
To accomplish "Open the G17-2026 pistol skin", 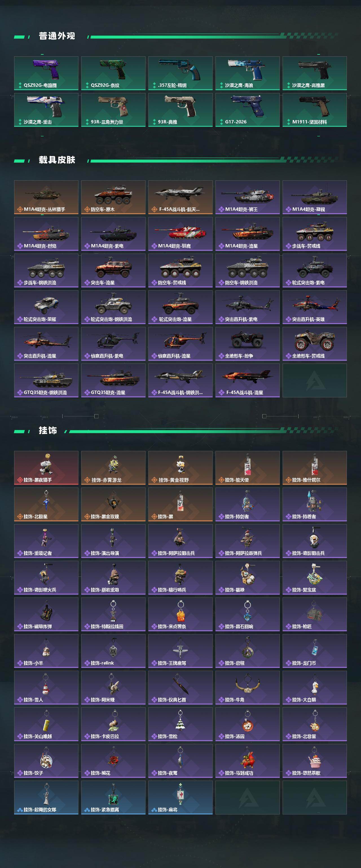I will coord(247,110).
